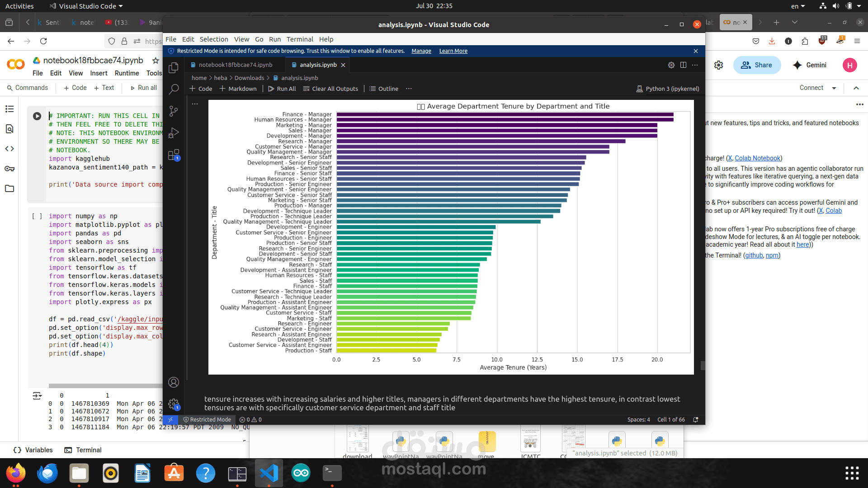Expand the Connect dropdown arrow in Colab
The image size is (868, 488).
pyautogui.click(x=834, y=88)
